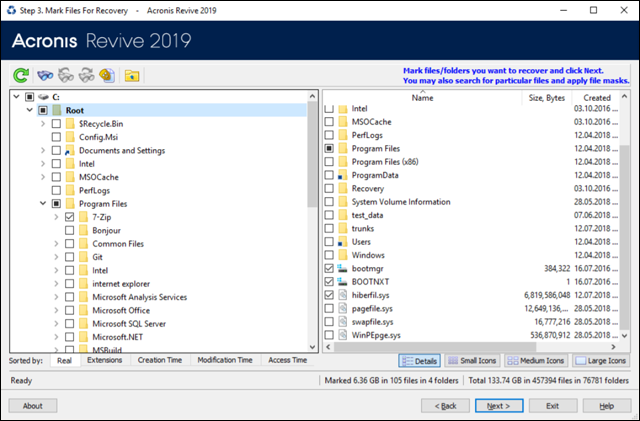Check the swapfile.sys checkbox
Image resolution: width=640 pixels, height=421 pixels.
pos(329,322)
